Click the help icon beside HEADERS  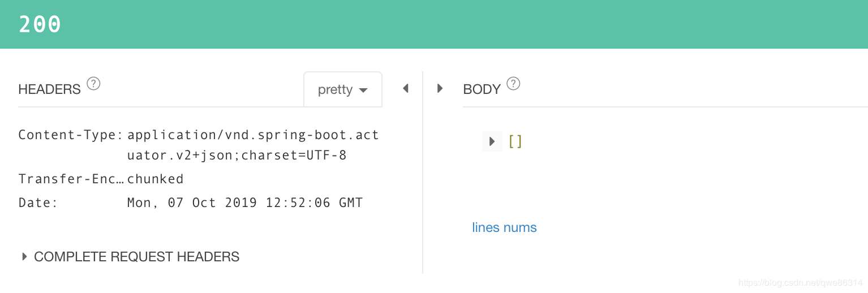tap(93, 84)
